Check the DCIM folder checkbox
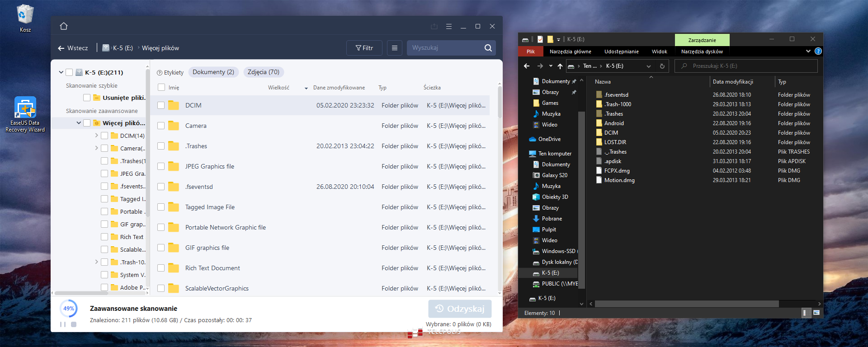The width and height of the screenshot is (868, 347). coord(161,105)
